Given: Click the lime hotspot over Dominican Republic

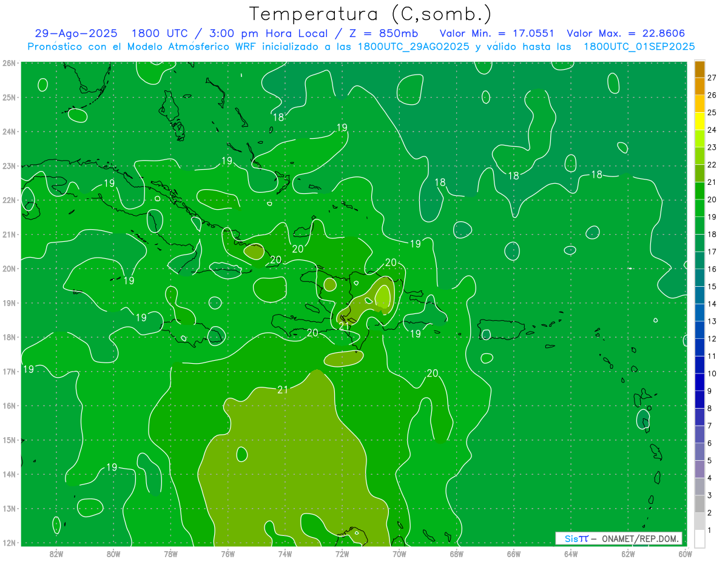Looking at the screenshot, I should 383,296.
